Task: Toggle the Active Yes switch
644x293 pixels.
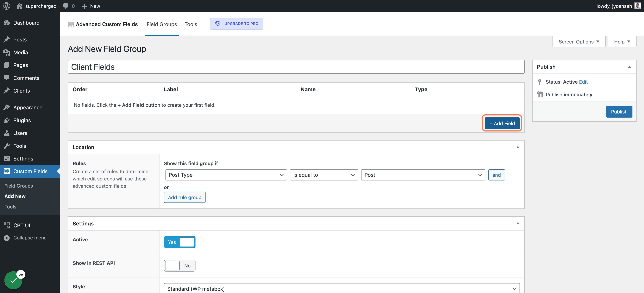Action: (179, 242)
